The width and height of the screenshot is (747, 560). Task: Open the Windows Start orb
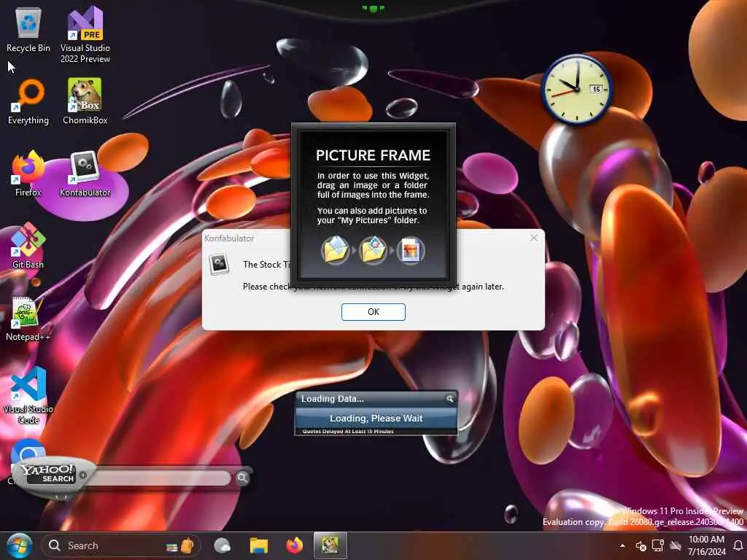pyautogui.click(x=19, y=545)
